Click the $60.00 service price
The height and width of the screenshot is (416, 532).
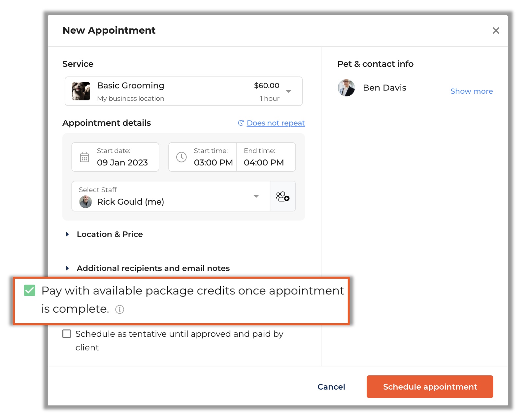click(x=267, y=86)
